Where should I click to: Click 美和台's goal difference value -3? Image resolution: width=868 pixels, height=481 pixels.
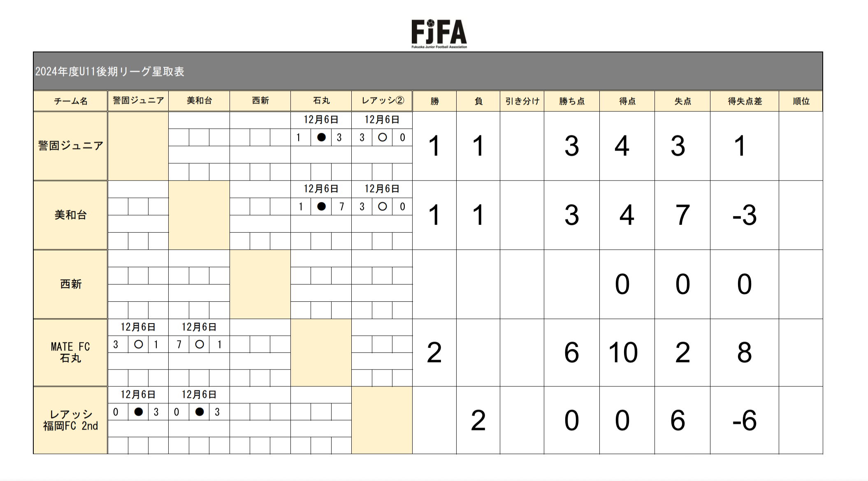(744, 215)
